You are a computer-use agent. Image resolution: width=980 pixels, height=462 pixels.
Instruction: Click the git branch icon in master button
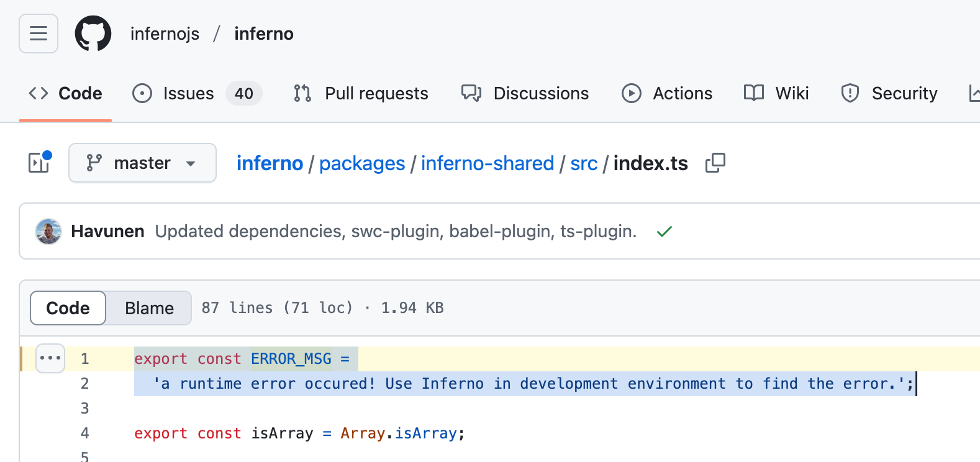pos(94,163)
